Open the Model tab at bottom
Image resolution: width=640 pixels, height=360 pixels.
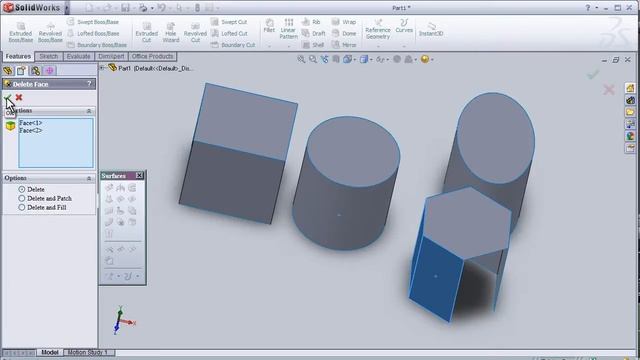(x=49, y=352)
